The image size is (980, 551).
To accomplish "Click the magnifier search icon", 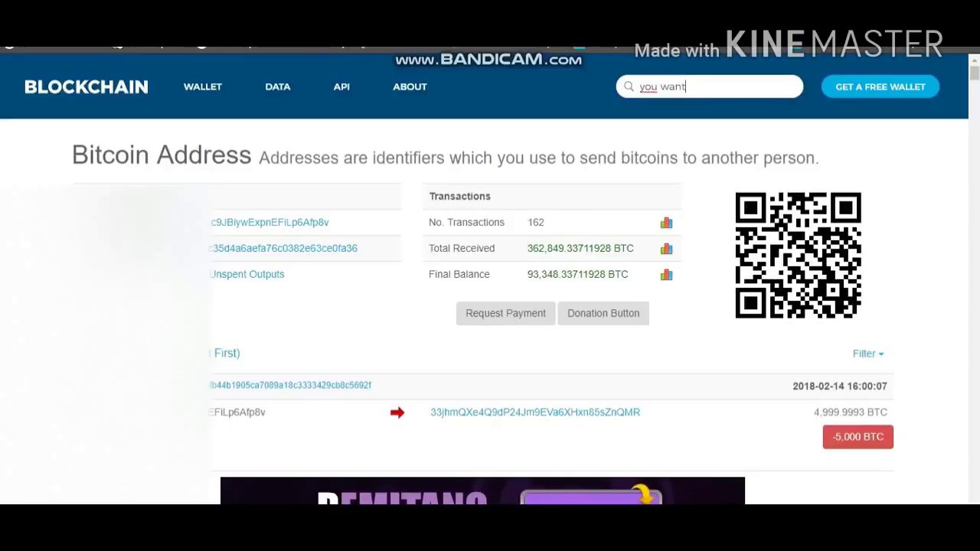I will 629,86.
